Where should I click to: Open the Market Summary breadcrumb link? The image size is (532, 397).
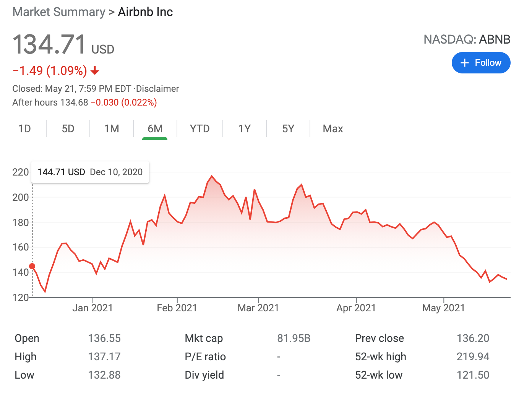59,12
